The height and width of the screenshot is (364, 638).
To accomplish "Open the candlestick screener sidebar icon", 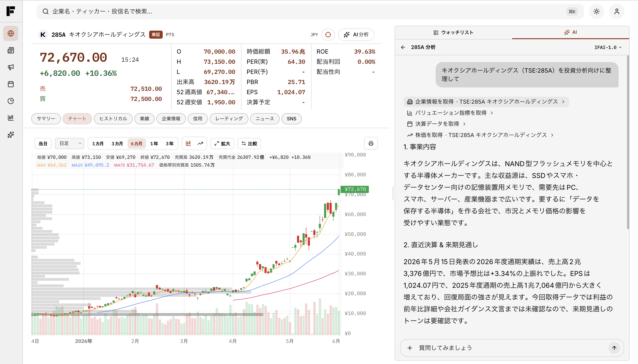I will 11,118.
